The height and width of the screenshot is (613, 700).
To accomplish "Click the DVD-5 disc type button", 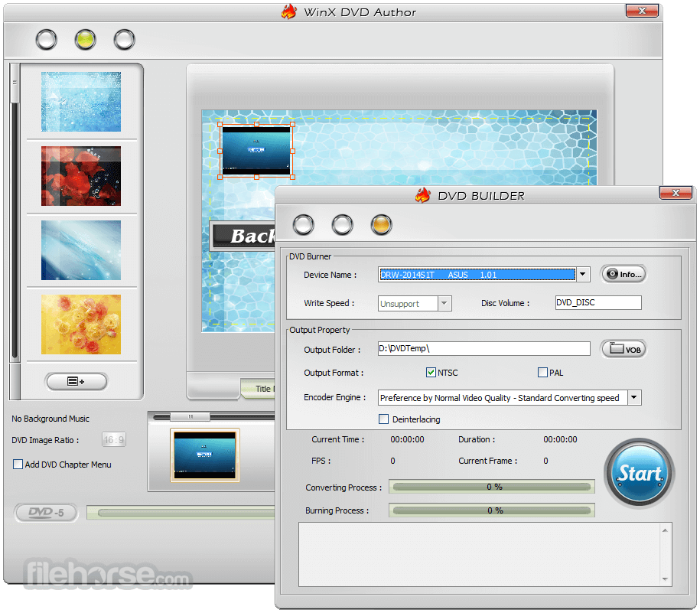I will pyautogui.click(x=47, y=512).
